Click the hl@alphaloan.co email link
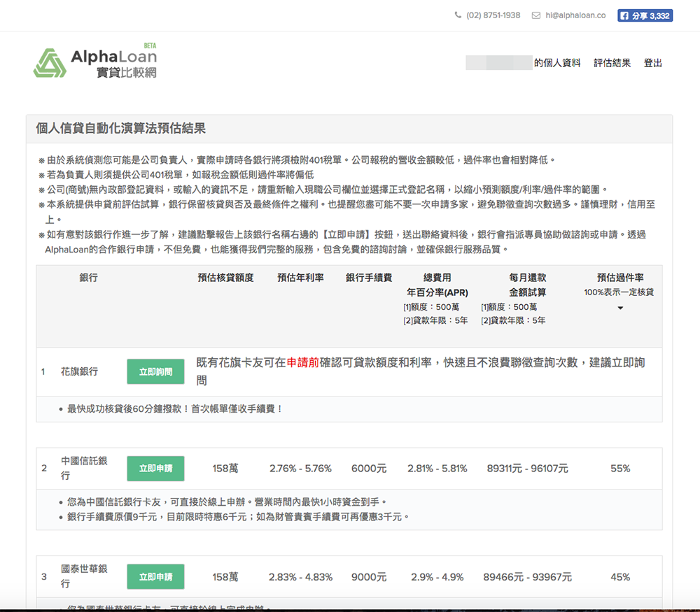 575,15
